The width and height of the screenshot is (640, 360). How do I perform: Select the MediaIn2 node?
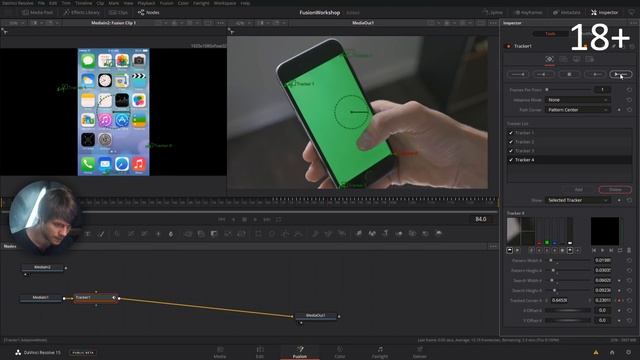[x=42, y=267]
